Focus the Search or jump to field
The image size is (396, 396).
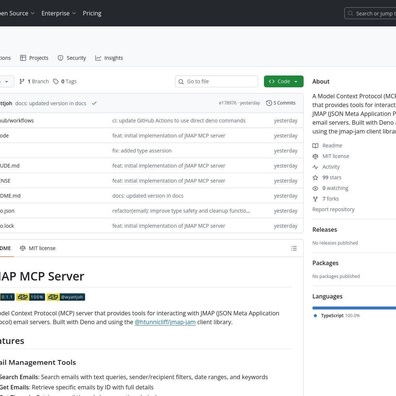coord(370,14)
